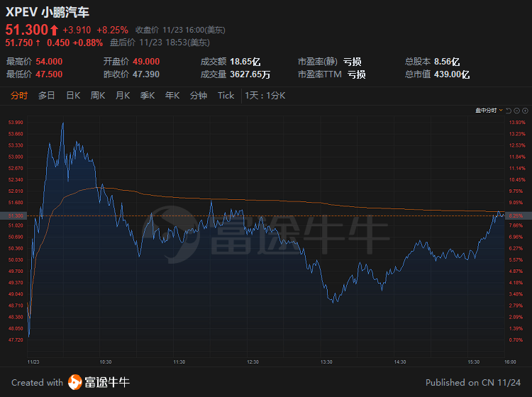532x397 pixels.
Task: Click the 总市值 value 439.00亿
Action: pyautogui.click(x=452, y=74)
